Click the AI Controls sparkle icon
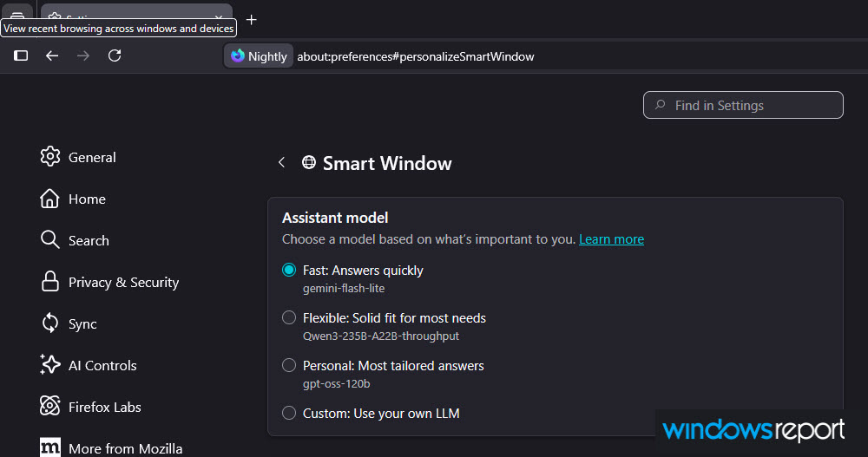 (x=49, y=364)
